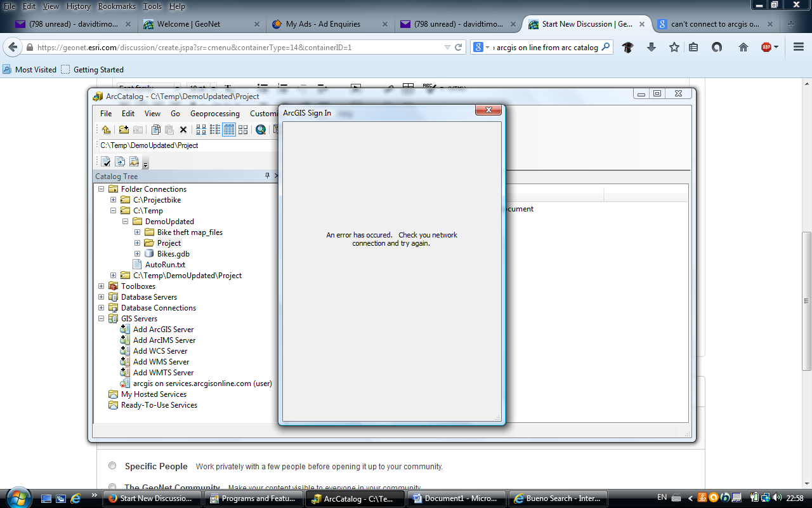Open the Go menu in ArcCatalog
812x508 pixels.
click(x=176, y=114)
